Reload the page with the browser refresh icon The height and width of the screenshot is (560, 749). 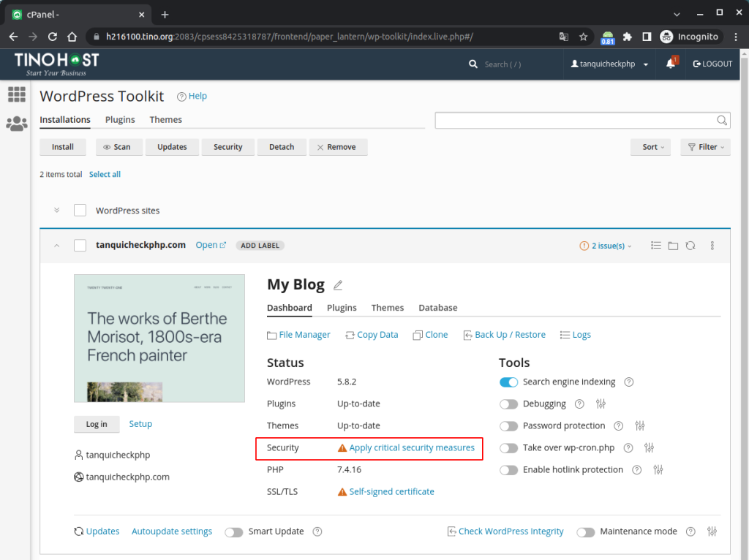[x=53, y=37]
